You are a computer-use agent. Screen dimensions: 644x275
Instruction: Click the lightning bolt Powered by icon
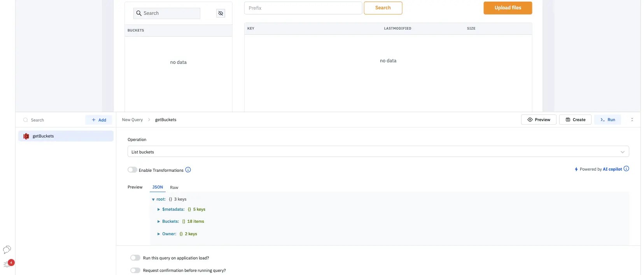576,169
